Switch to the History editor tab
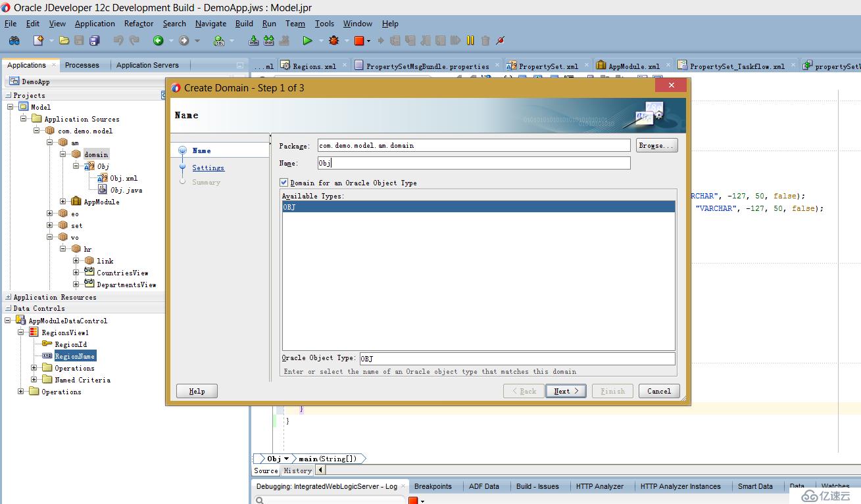This screenshot has height=504, width=861. tap(297, 470)
